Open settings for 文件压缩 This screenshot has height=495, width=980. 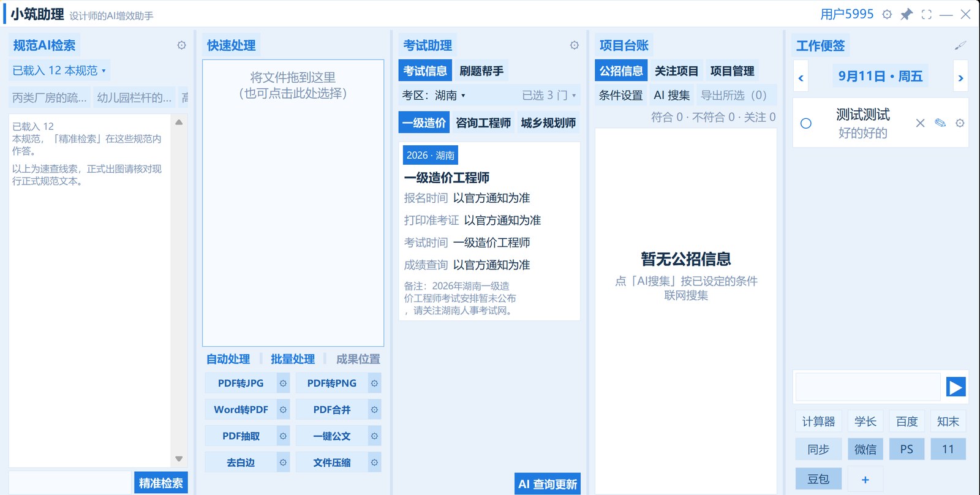pyautogui.click(x=374, y=462)
